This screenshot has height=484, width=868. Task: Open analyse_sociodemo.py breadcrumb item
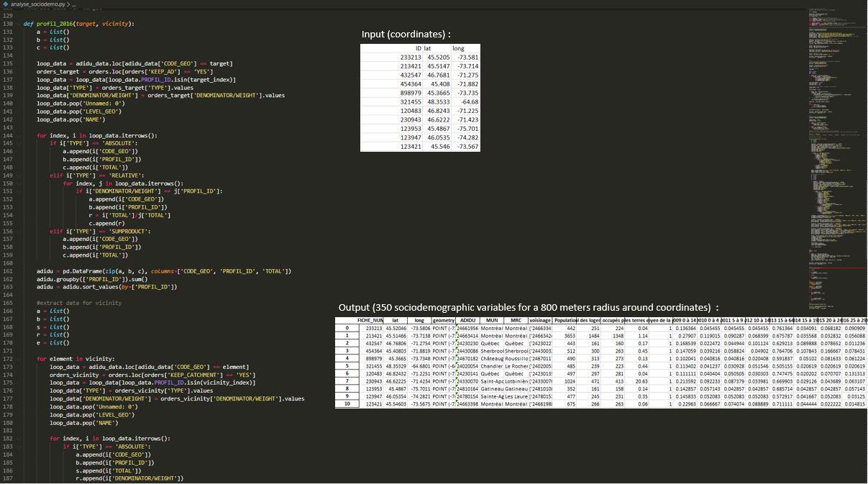point(37,4)
